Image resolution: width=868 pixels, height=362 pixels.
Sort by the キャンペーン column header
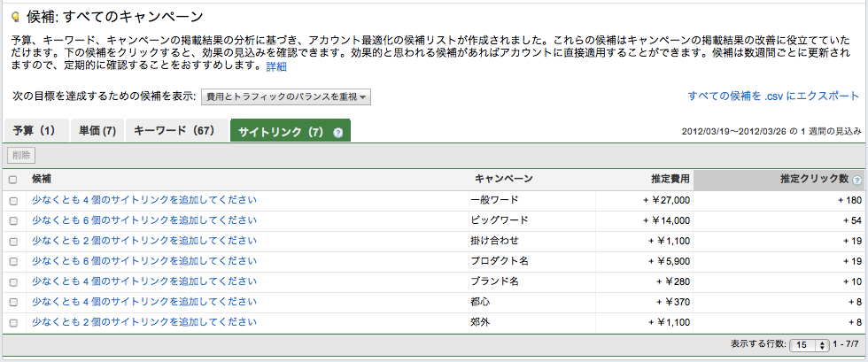click(x=504, y=180)
